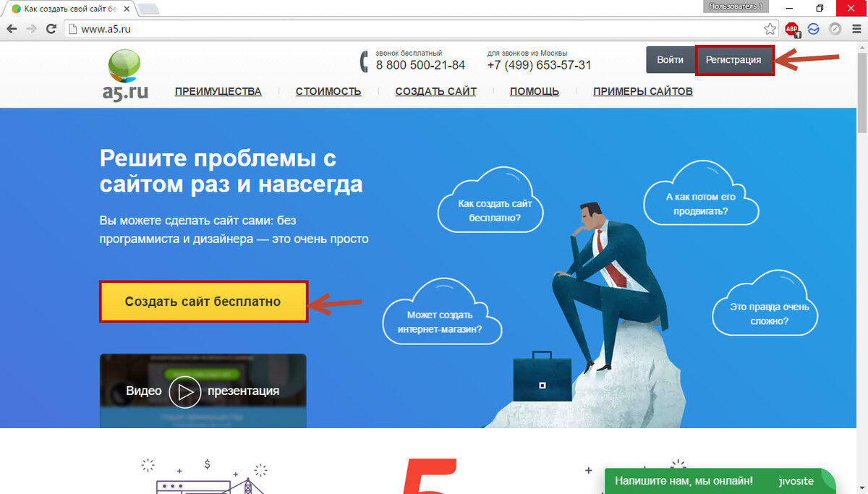Click the browser back arrow
868x494 pixels.
(12, 30)
